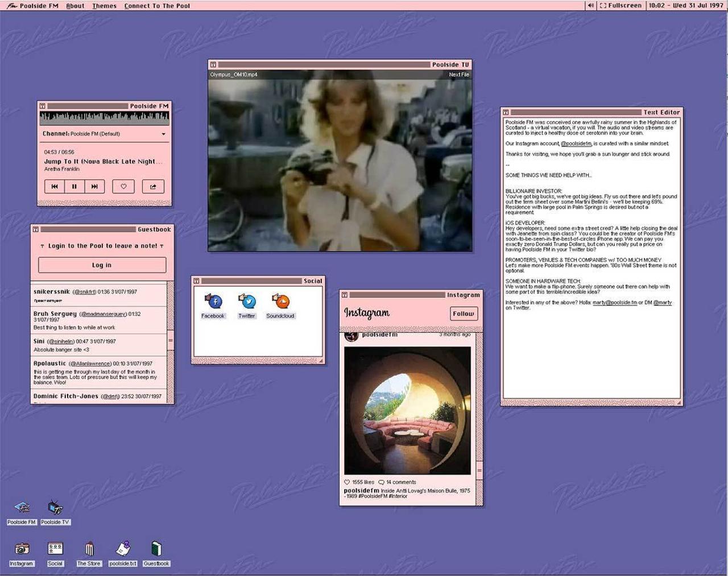Open the @dmfj link in Guestbook
This screenshot has height=576, width=728.
(110, 397)
